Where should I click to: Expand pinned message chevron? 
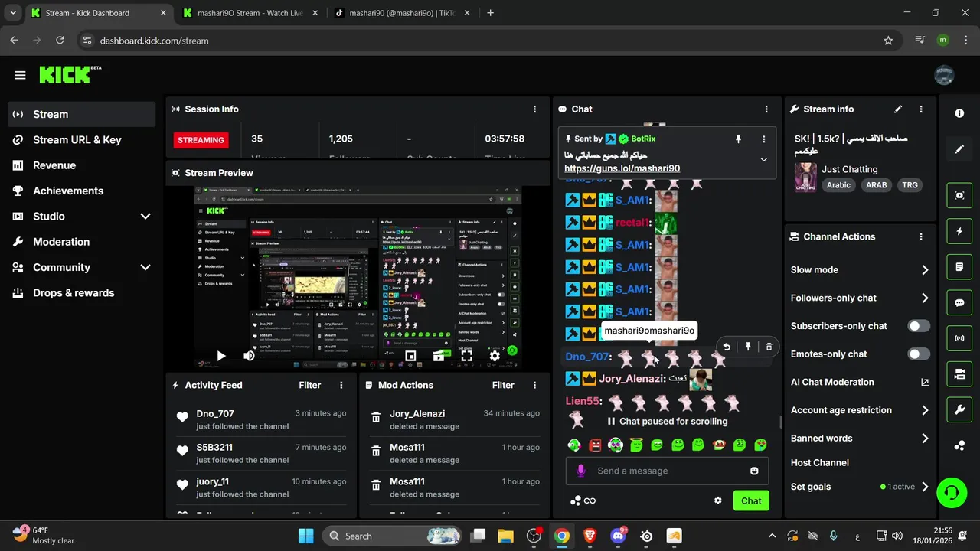click(763, 160)
